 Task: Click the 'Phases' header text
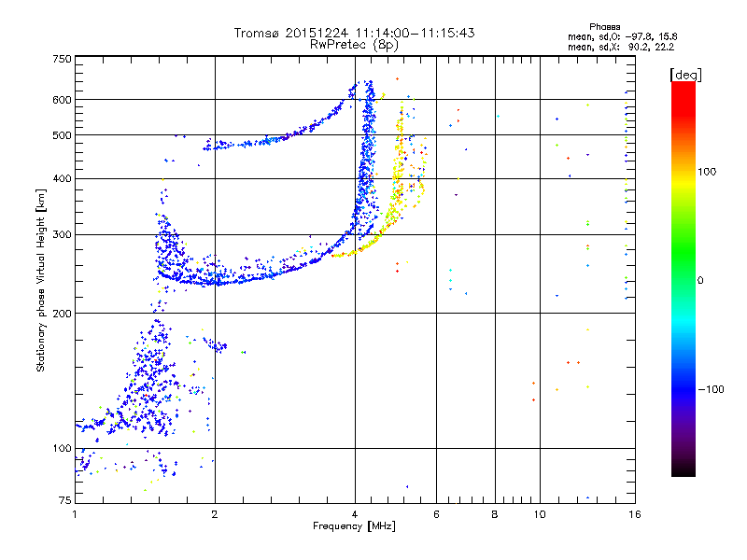click(x=604, y=27)
